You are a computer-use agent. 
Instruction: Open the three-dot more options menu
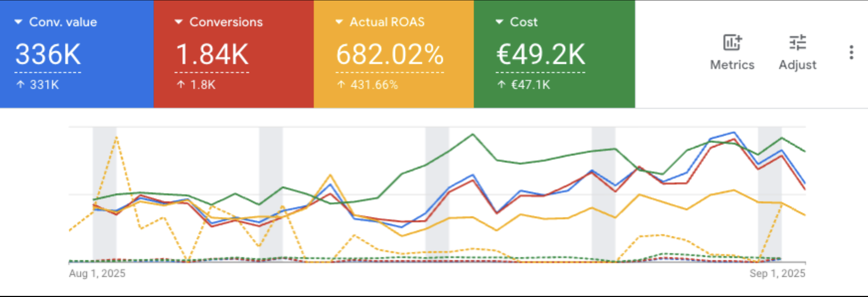(x=851, y=53)
